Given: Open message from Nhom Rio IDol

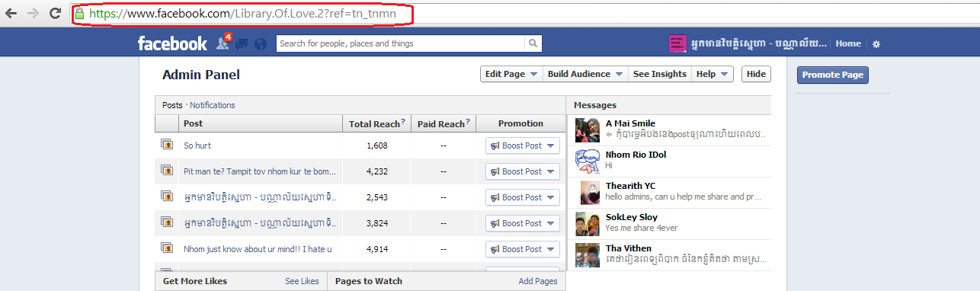Looking at the screenshot, I should (669, 161).
